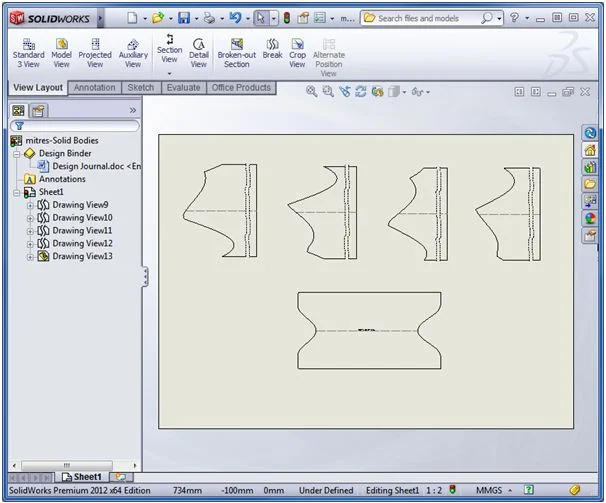The height and width of the screenshot is (503, 606).
Task: Collapse the Sheet1 tree node
Action: 17,192
